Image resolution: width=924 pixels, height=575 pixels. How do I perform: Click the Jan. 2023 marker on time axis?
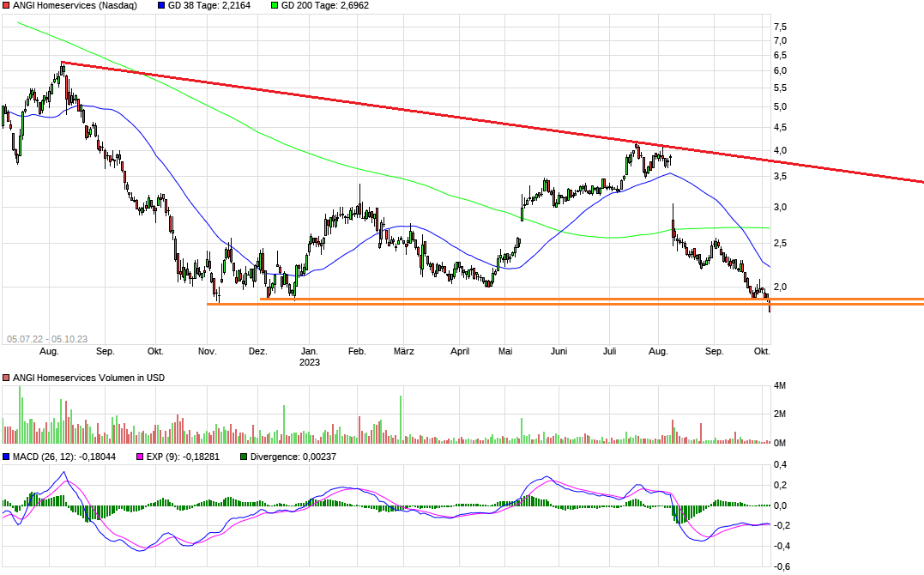click(310, 357)
